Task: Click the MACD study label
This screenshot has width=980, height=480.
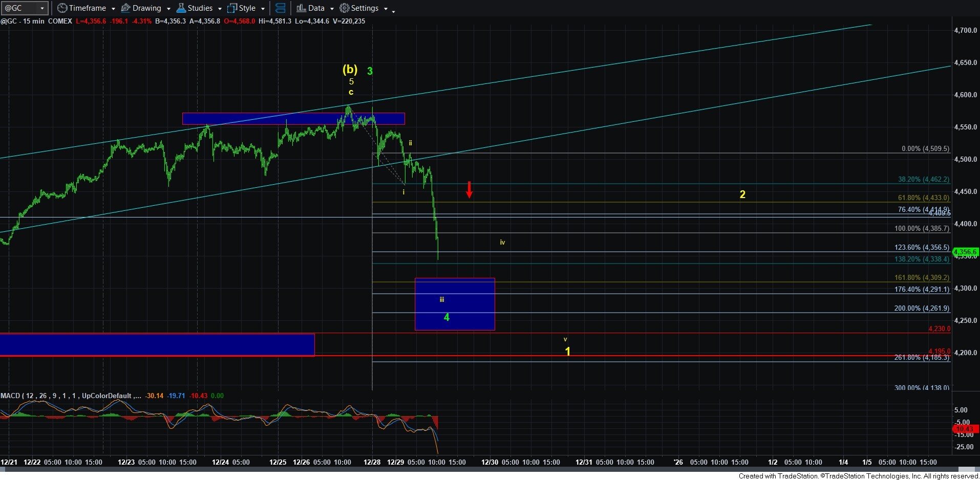Action: (x=10, y=396)
